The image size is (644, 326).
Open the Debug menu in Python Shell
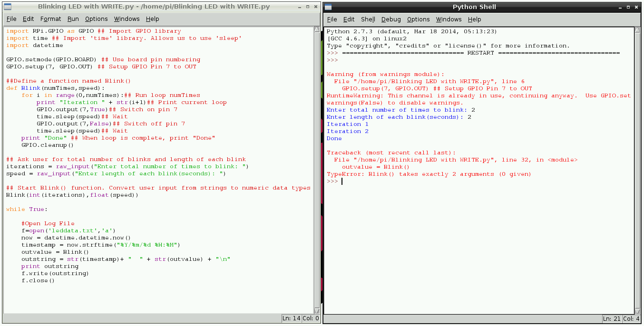point(391,19)
